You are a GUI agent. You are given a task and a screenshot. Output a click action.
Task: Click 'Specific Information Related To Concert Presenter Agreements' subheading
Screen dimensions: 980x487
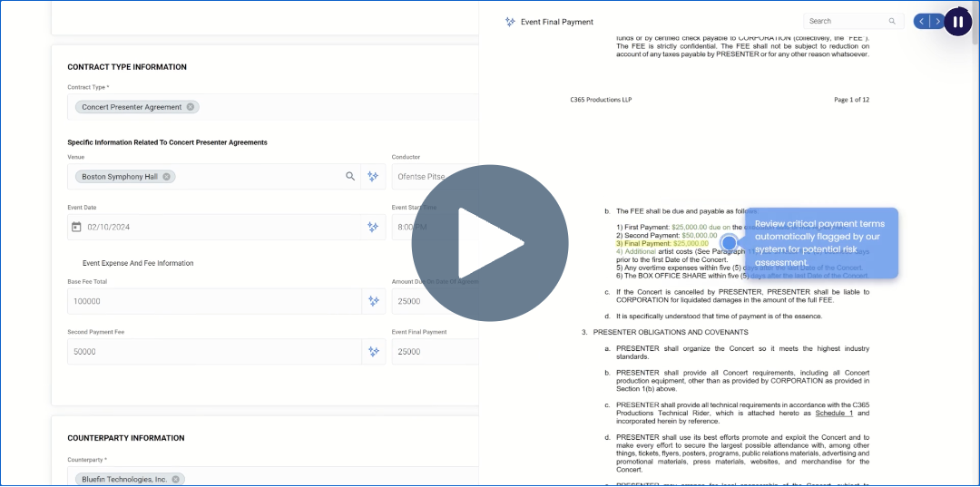(x=167, y=142)
